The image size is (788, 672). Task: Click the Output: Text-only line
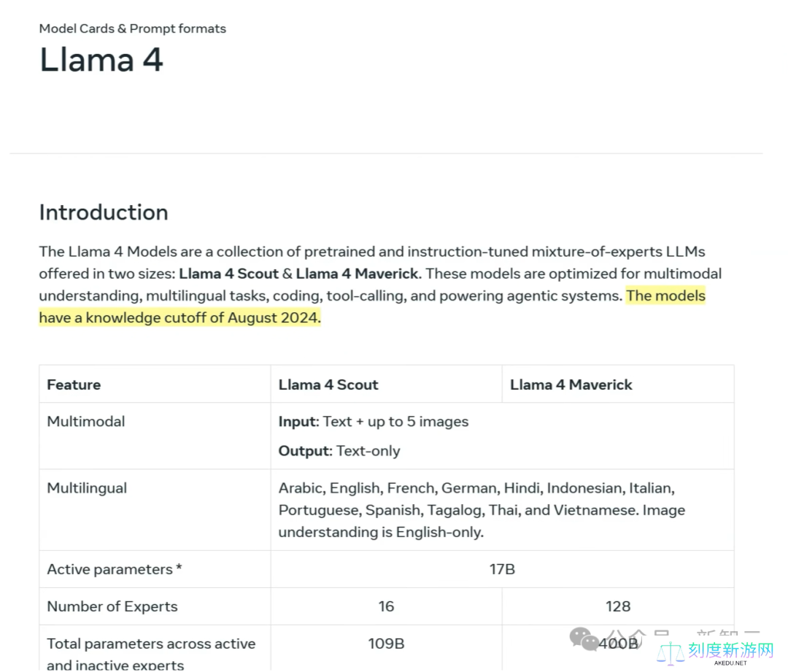pos(339,451)
